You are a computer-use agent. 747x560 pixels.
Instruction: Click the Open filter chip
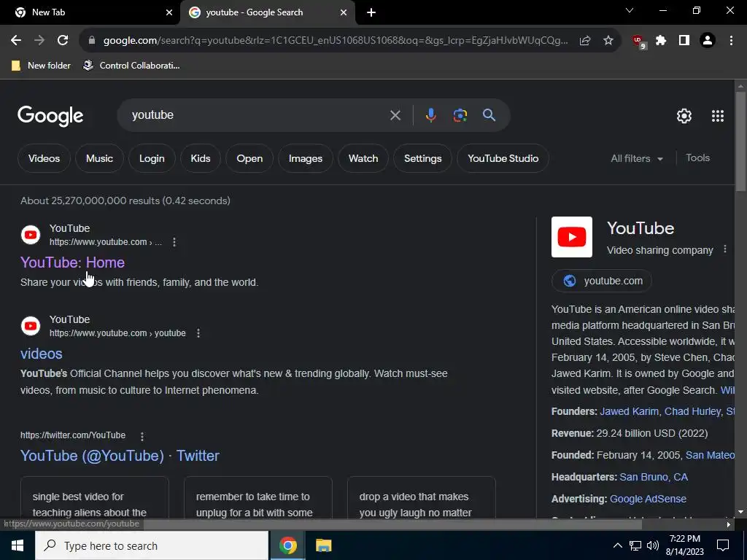[x=249, y=158]
